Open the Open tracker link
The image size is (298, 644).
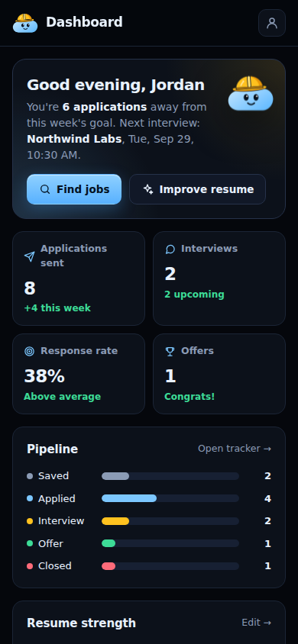pos(235,449)
